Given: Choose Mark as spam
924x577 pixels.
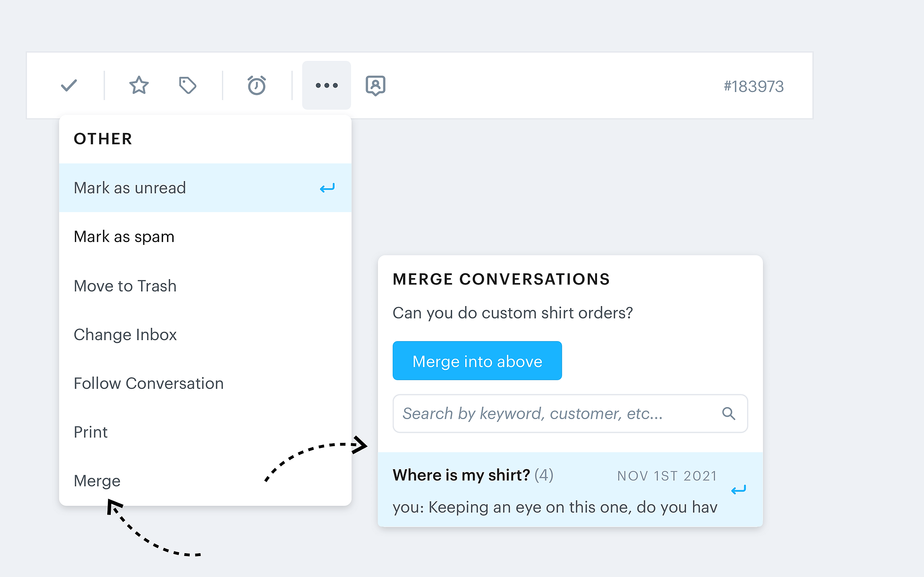Looking at the screenshot, I should [124, 237].
